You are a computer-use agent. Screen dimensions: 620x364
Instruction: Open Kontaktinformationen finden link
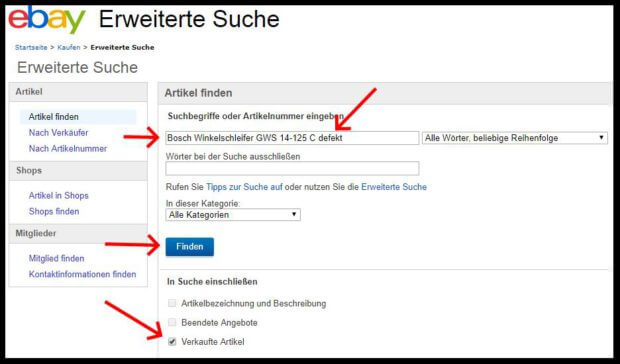pyautogui.click(x=82, y=274)
